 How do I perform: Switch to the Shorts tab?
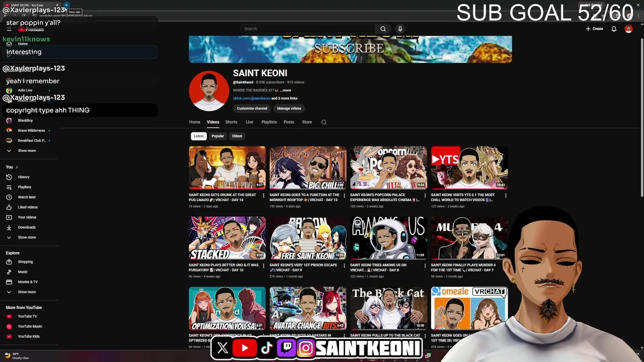(231, 122)
